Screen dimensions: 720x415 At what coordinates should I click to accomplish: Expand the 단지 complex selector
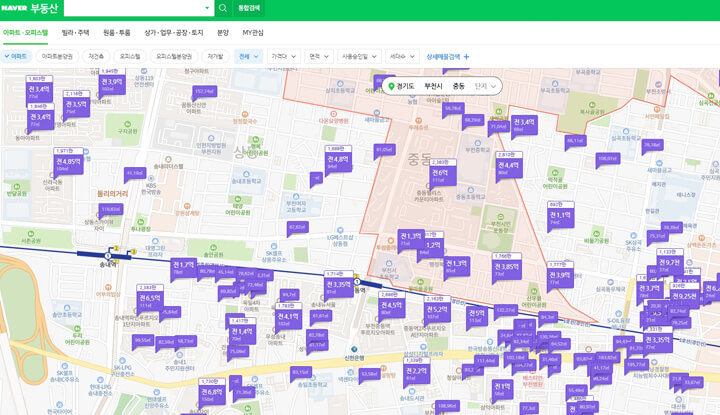(485, 86)
